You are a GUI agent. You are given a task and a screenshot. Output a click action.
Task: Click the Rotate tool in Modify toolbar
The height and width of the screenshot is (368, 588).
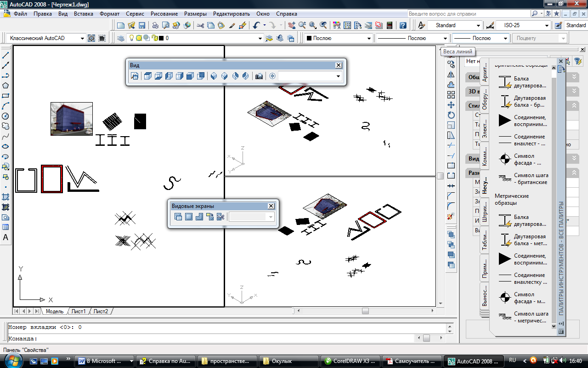(451, 115)
